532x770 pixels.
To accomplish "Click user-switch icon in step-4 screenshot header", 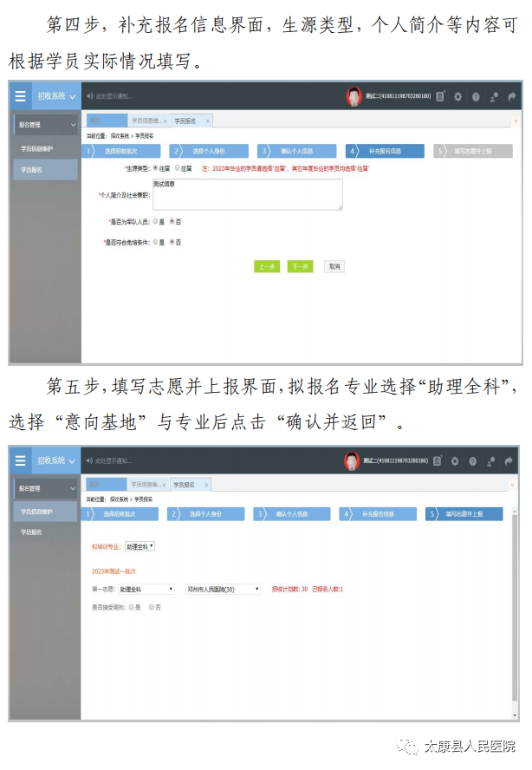I will pyautogui.click(x=494, y=97).
